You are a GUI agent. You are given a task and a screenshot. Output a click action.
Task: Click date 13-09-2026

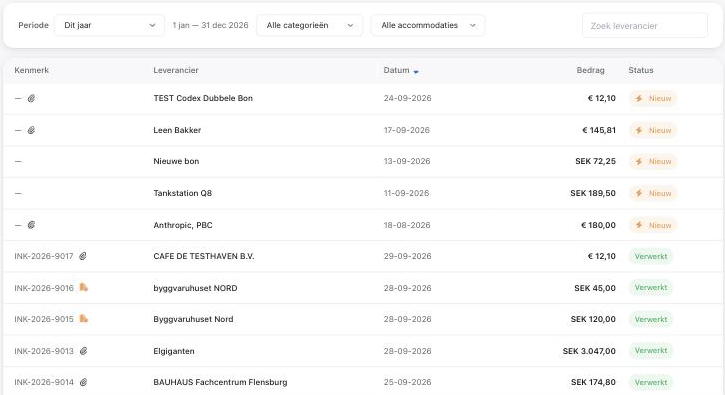click(x=407, y=161)
